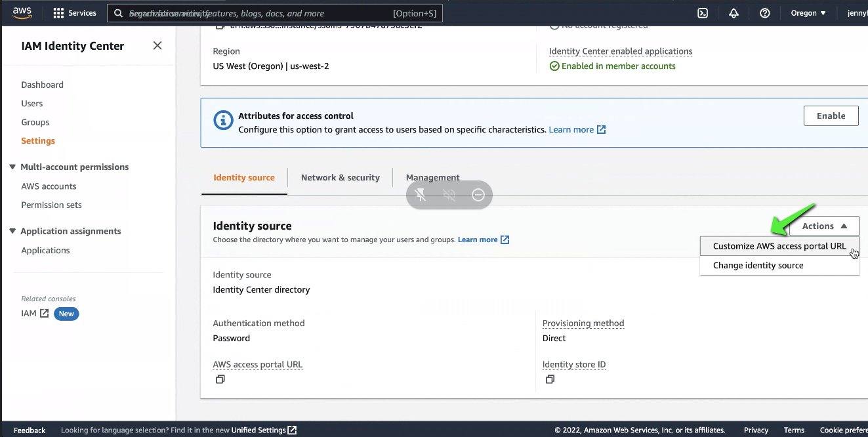The width and height of the screenshot is (868, 437).
Task: Click the Identity store ID label
Action: [x=574, y=364]
